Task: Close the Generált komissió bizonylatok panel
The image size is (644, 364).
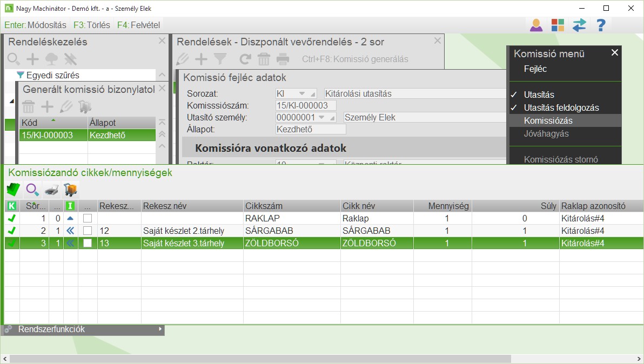Action: 162,88
